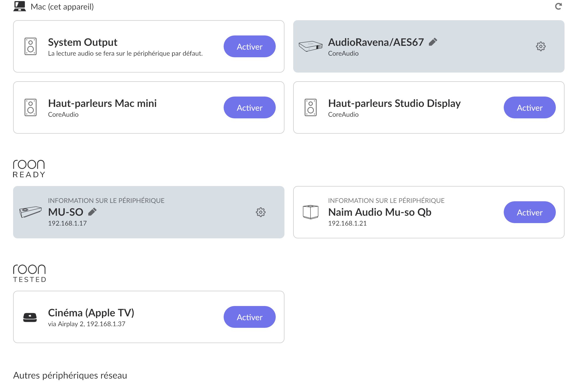Click the Haut-parleurs Studio Display speaker icon
Viewport: 588px width, 384px height.
coord(310,107)
